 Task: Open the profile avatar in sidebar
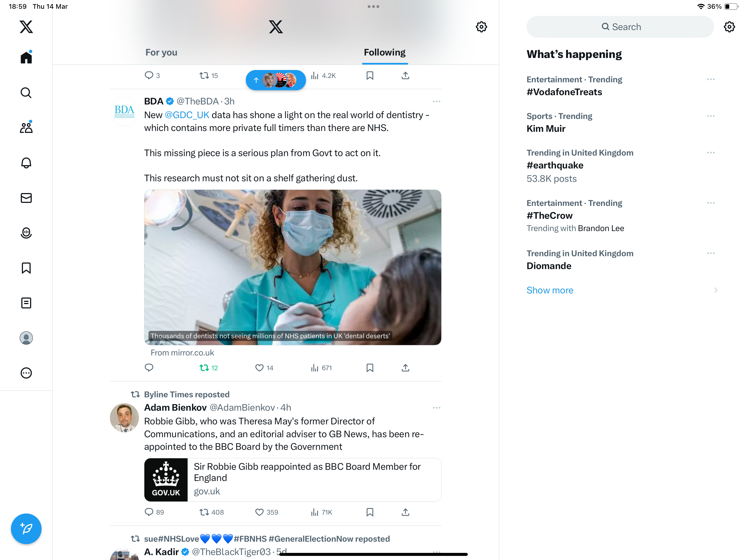coord(26,338)
